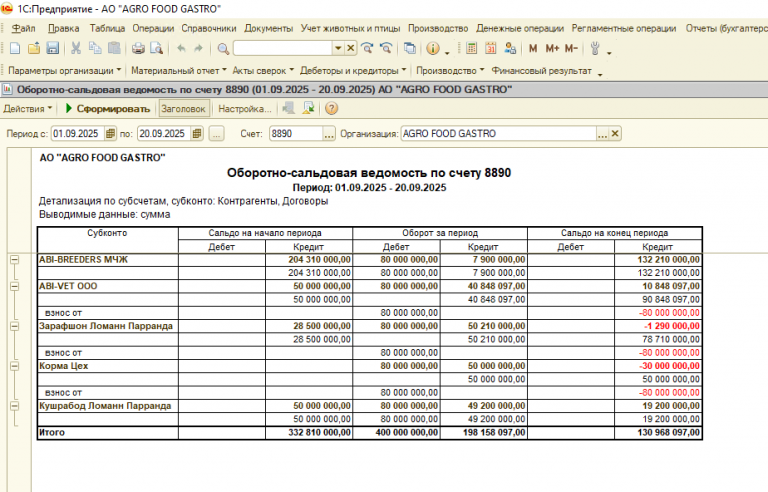768x492 pixels.
Task: Click the Счет input field 8890
Action: pos(296,133)
